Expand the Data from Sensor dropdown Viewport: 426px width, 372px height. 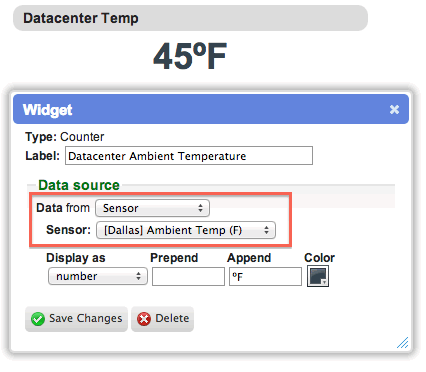(x=152, y=208)
